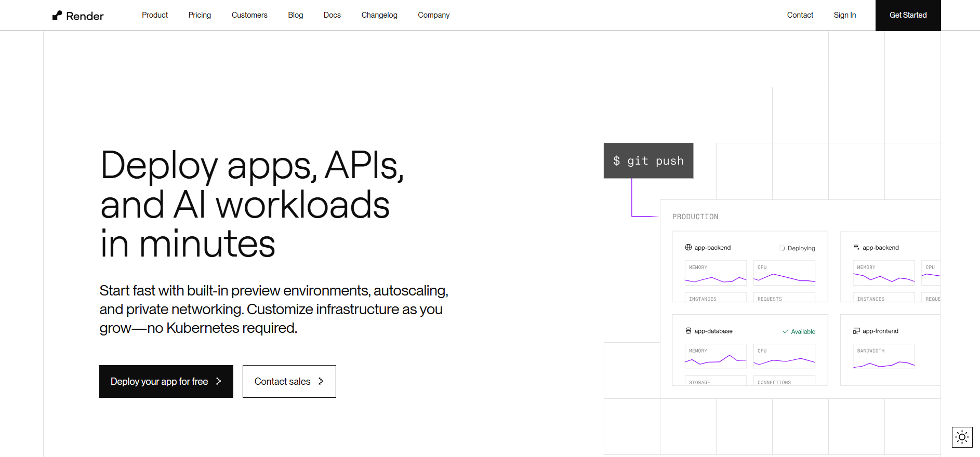Click the arrow in Deploy your app button
This screenshot has height=457, width=980.
[x=219, y=381]
